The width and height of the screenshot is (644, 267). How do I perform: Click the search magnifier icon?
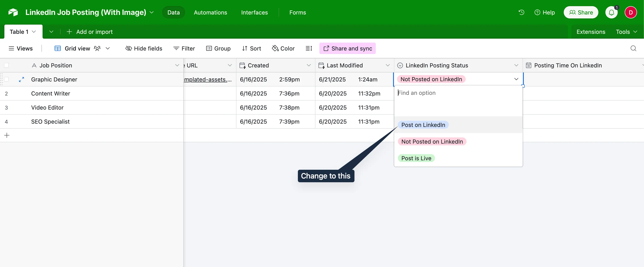pos(633,48)
